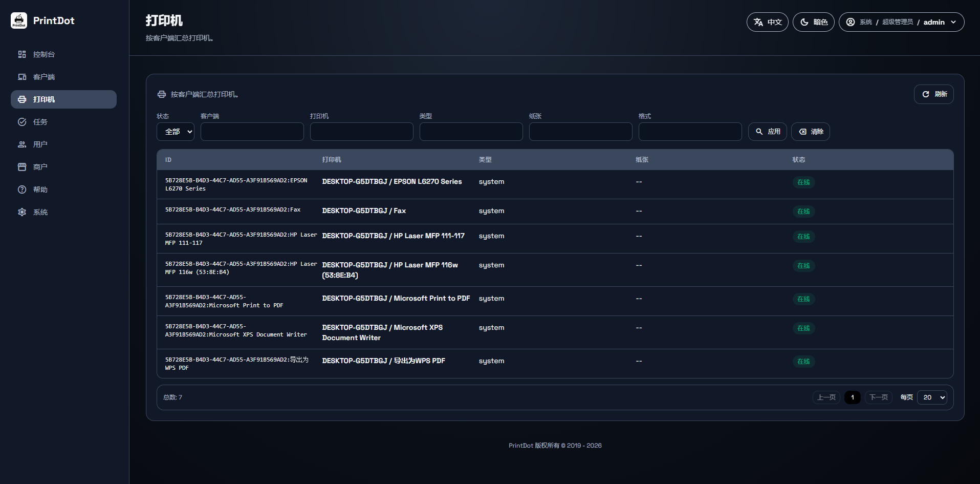Screen dimensions: 980x484
Task: Click the PrintDot logo icon
Action: [19, 20]
